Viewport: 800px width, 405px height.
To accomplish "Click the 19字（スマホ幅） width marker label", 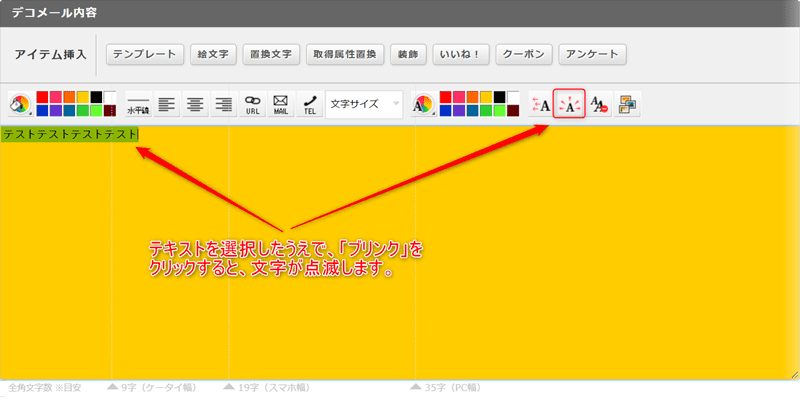I will click(x=274, y=388).
